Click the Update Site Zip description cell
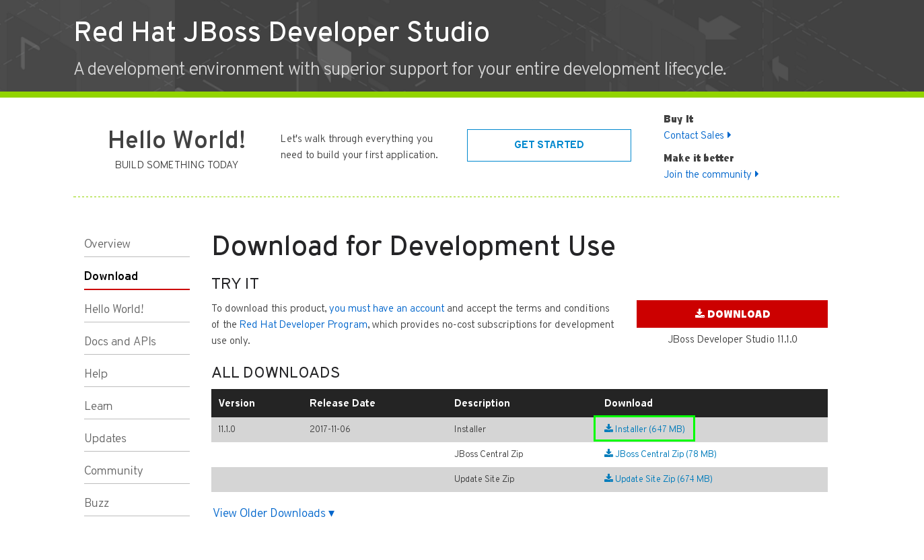 485,479
